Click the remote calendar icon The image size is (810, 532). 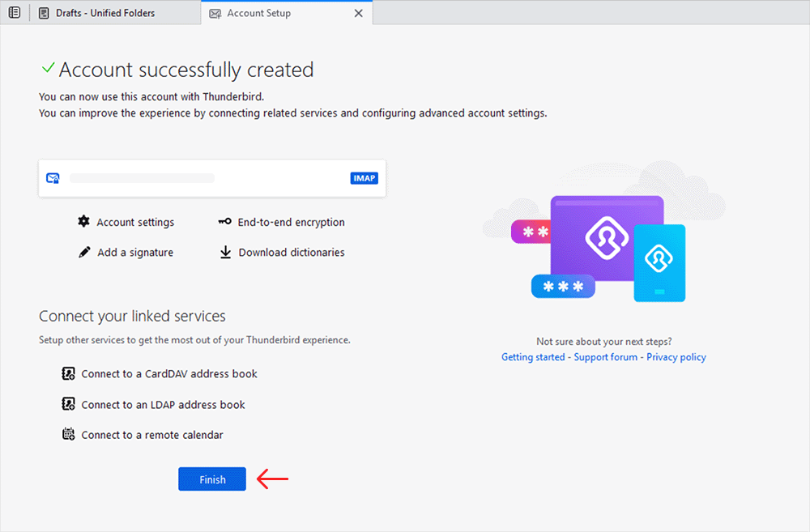coord(68,434)
